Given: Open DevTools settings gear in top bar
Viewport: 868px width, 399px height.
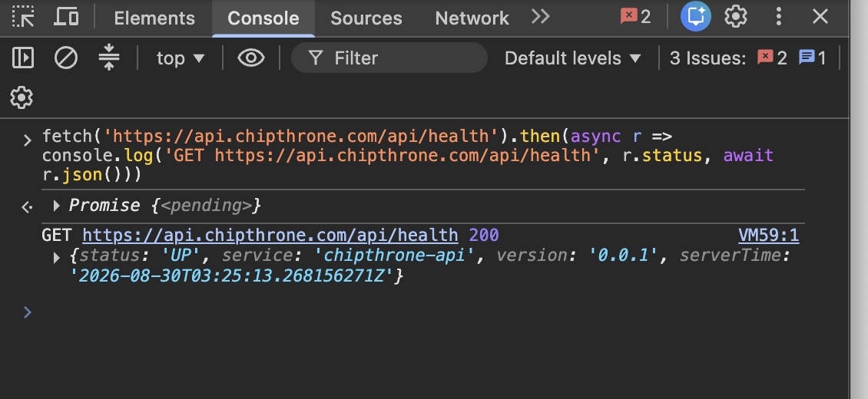Looking at the screenshot, I should point(736,17).
